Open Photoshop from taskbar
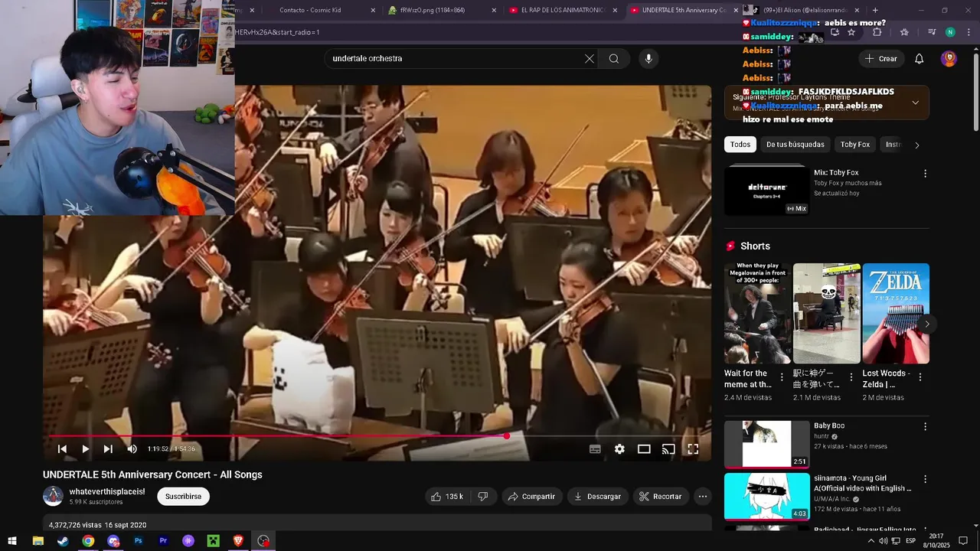980x551 pixels. (139, 541)
